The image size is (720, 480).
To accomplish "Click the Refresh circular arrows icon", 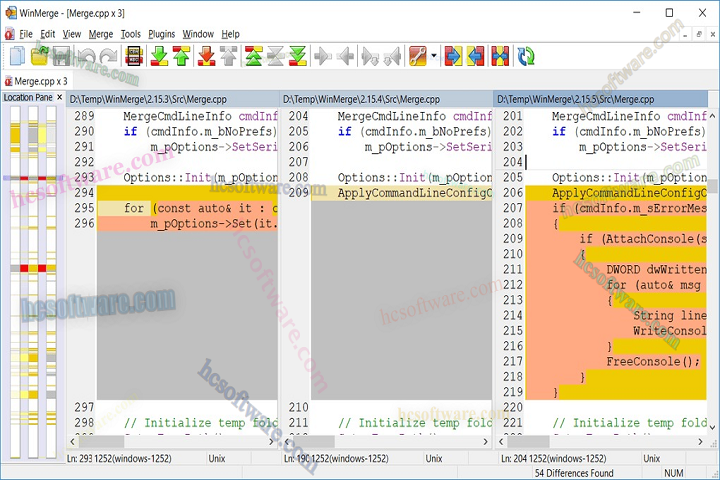I will pos(526,56).
